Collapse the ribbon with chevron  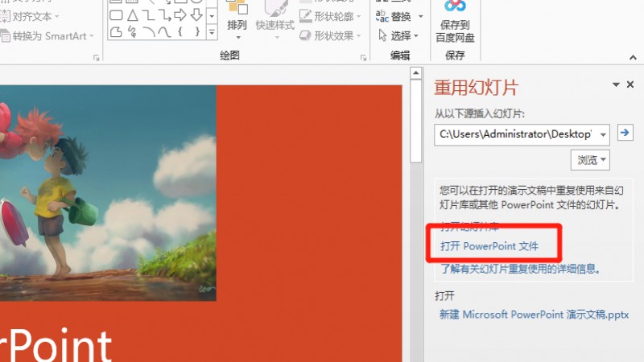click(x=633, y=58)
